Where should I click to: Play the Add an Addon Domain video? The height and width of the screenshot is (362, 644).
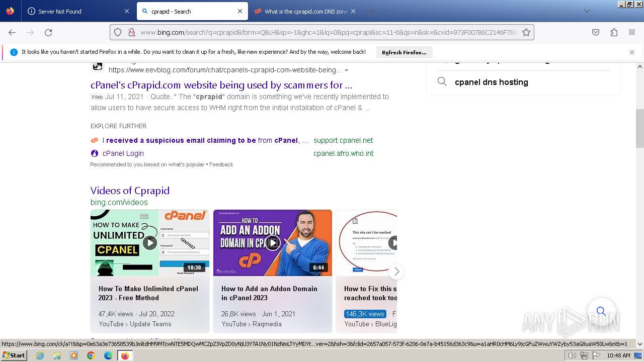point(273,243)
